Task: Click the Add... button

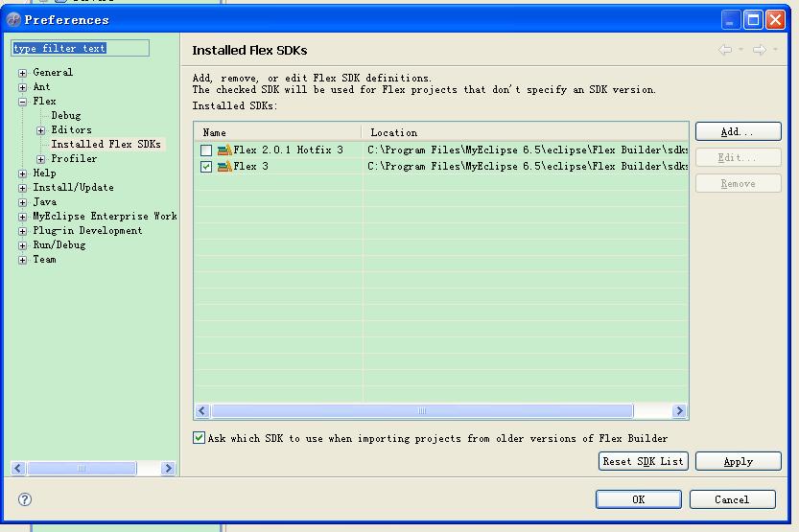Action: tap(738, 131)
